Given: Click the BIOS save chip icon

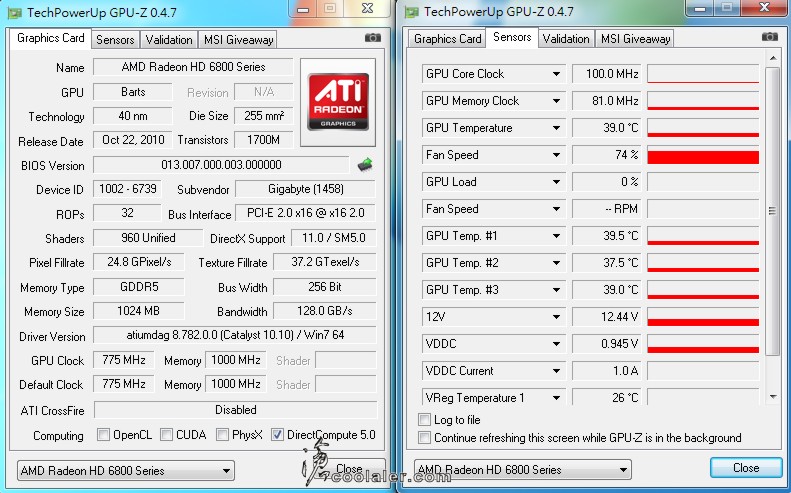Looking at the screenshot, I should 365,165.
